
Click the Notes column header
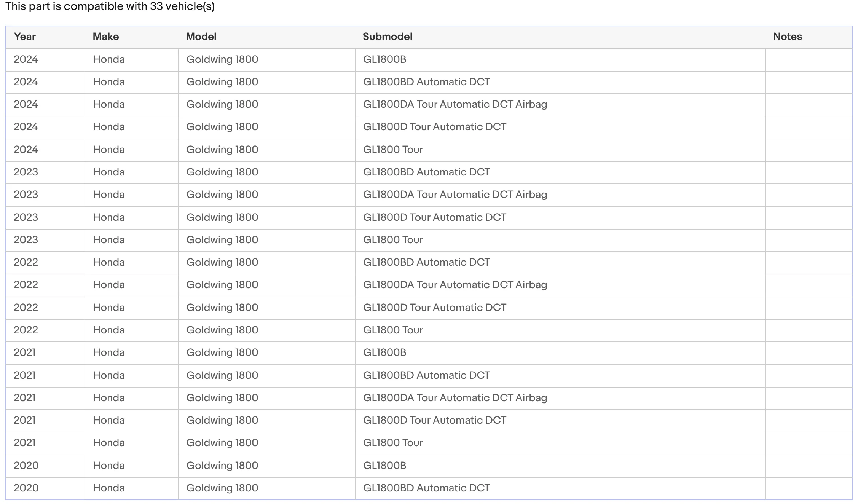coord(809,37)
